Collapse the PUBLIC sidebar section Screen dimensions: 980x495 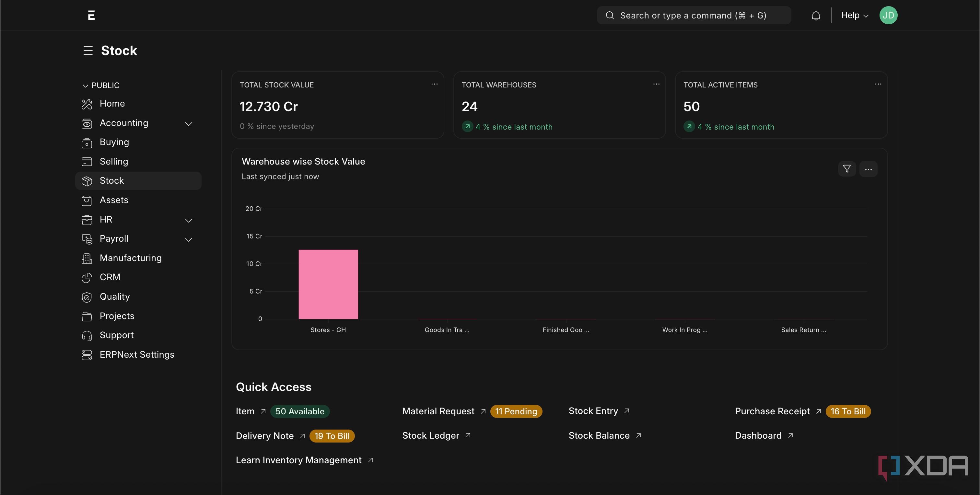(101, 86)
